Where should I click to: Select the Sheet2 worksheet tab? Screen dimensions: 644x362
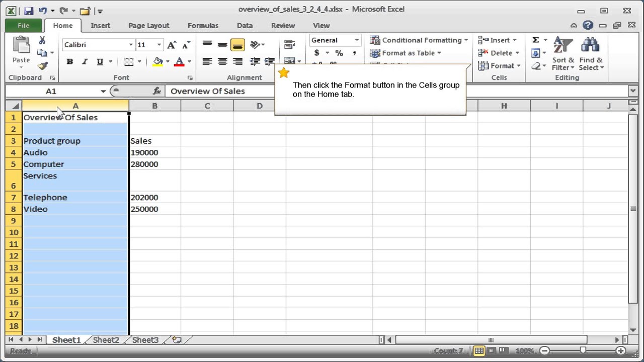106,340
